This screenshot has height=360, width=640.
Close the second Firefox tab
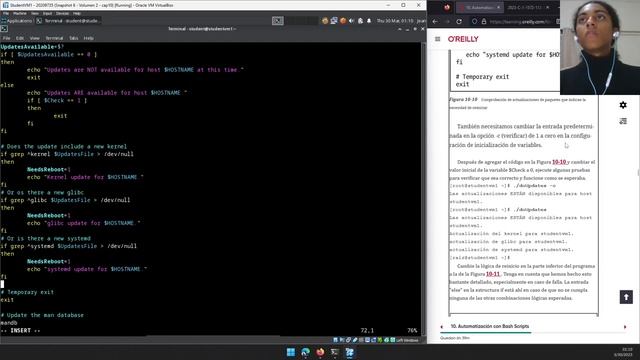point(548,7)
